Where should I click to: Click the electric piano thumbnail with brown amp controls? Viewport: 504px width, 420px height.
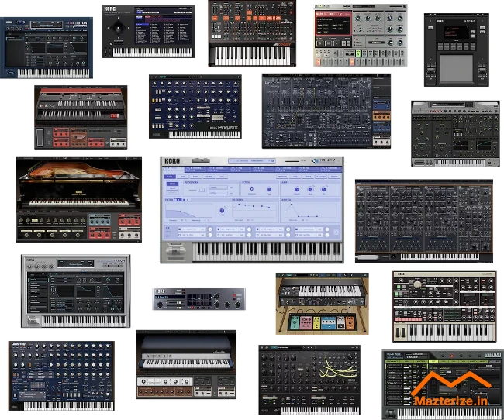click(186, 364)
